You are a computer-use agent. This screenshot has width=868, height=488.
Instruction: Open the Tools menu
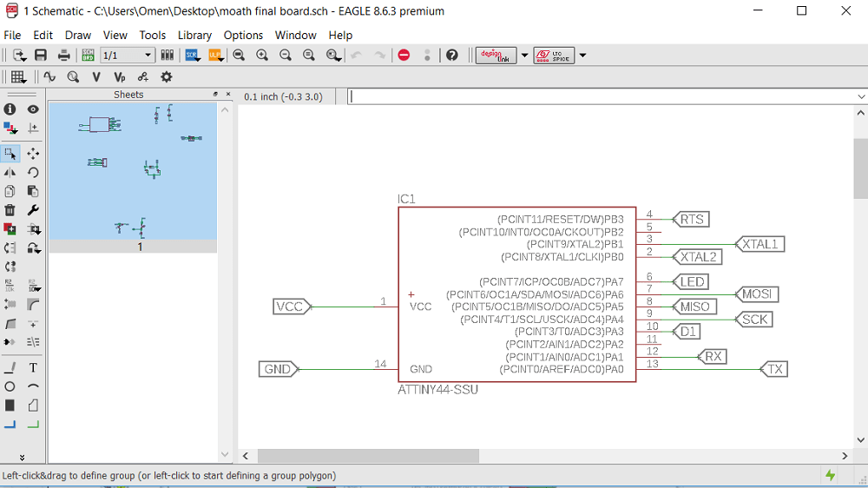pyautogui.click(x=152, y=35)
